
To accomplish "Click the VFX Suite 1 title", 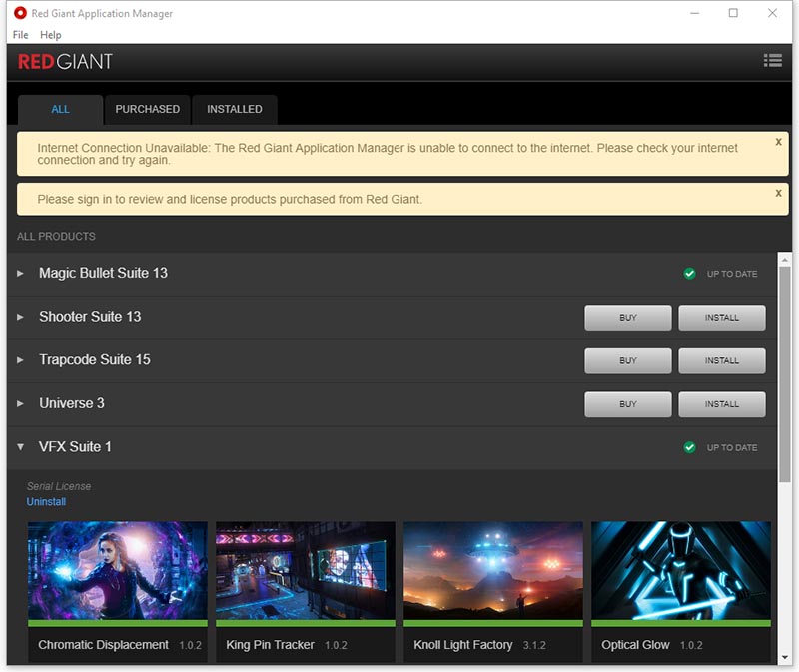I will (75, 447).
